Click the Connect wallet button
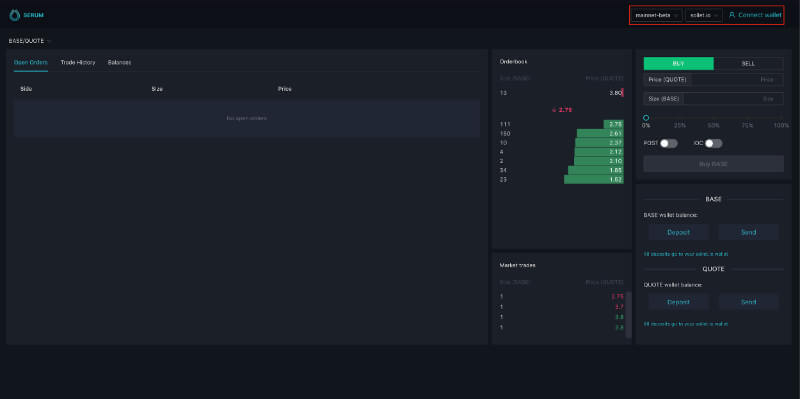This screenshot has width=800, height=399. pyautogui.click(x=755, y=15)
